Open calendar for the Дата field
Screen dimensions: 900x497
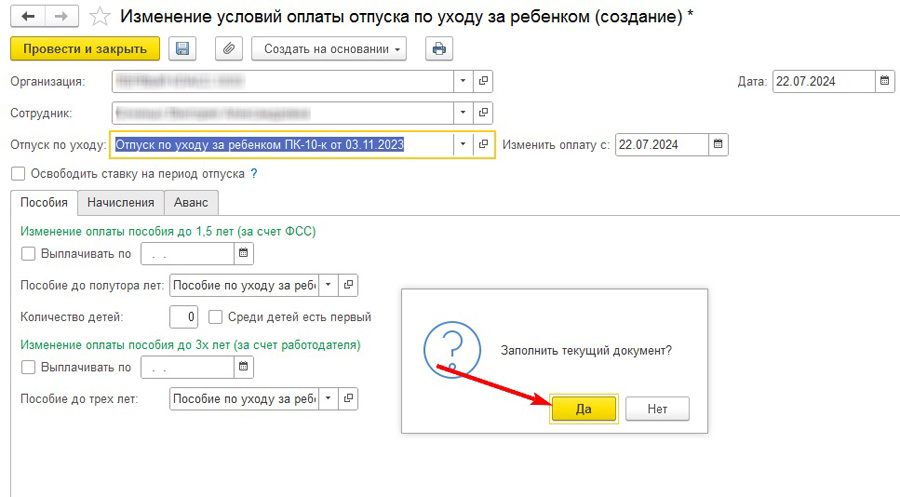coord(885,81)
